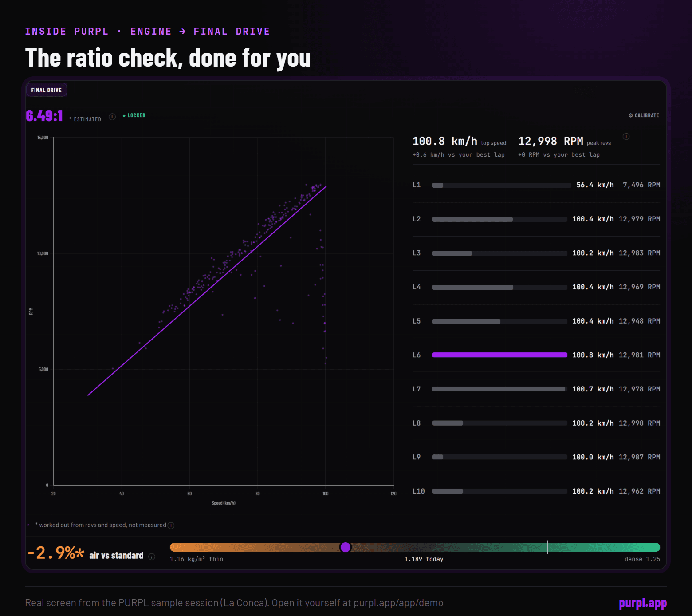Click the 12,998 RPM peak revs value
The height and width of the screenshot is (616, 692).
pyautogui.click(x=550, y=141)
